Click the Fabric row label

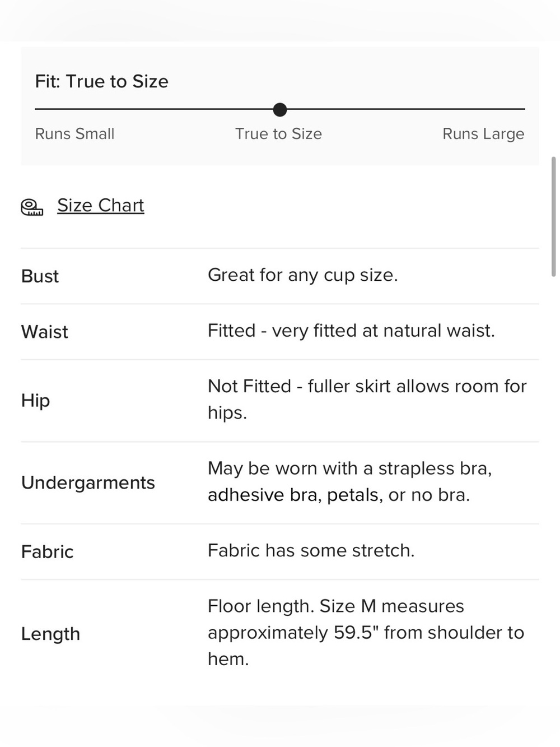[x=47, y=552]
